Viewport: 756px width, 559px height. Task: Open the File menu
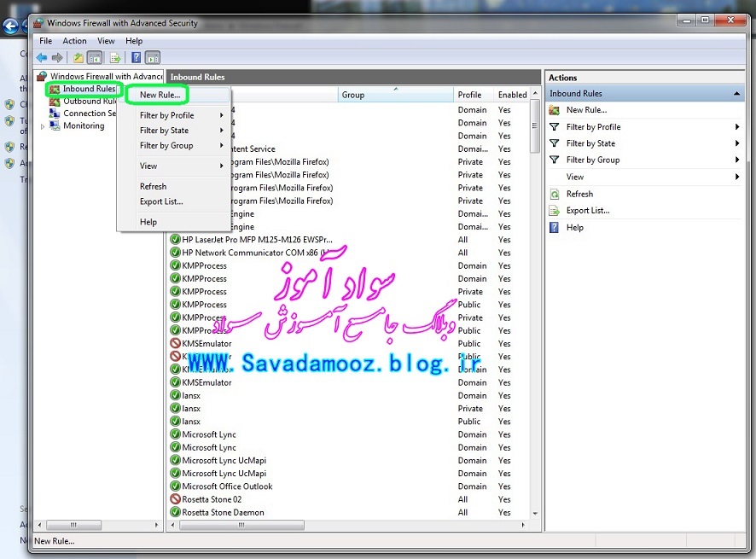pos(46,41)
